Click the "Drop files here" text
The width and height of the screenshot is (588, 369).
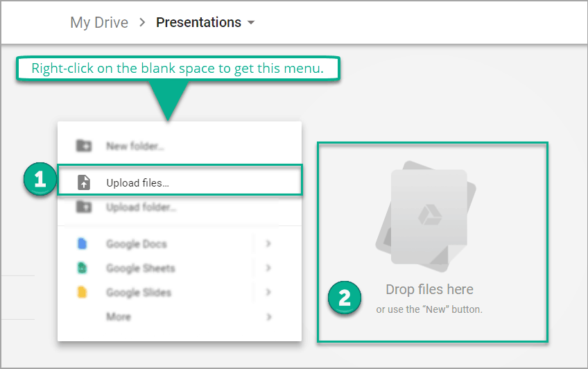[429, 289]
